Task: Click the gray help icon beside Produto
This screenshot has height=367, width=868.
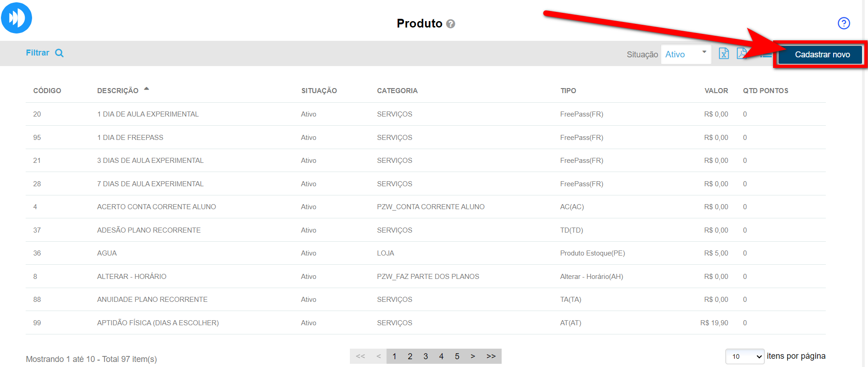Action: (450, 24)
